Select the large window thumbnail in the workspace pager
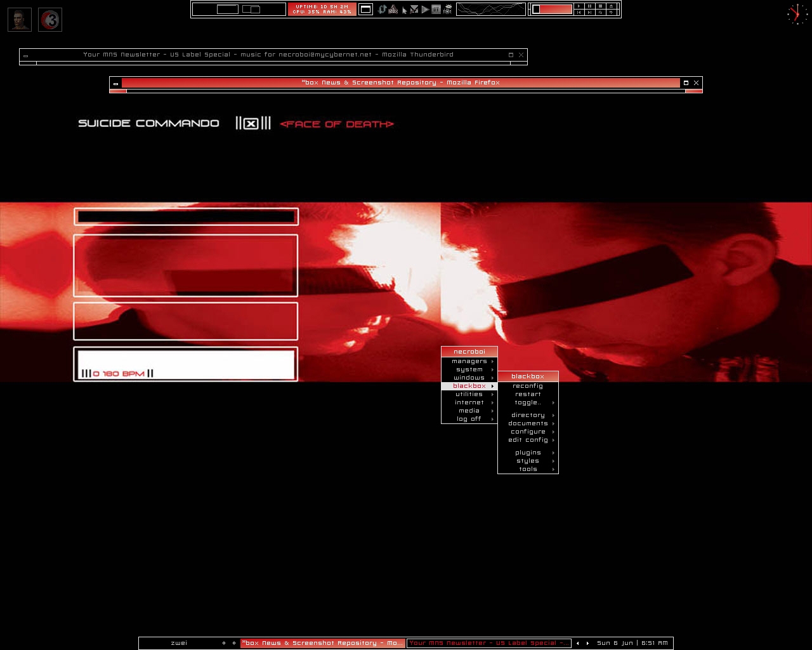The height and width of the screenshot is (650, 812). (228, 9)
